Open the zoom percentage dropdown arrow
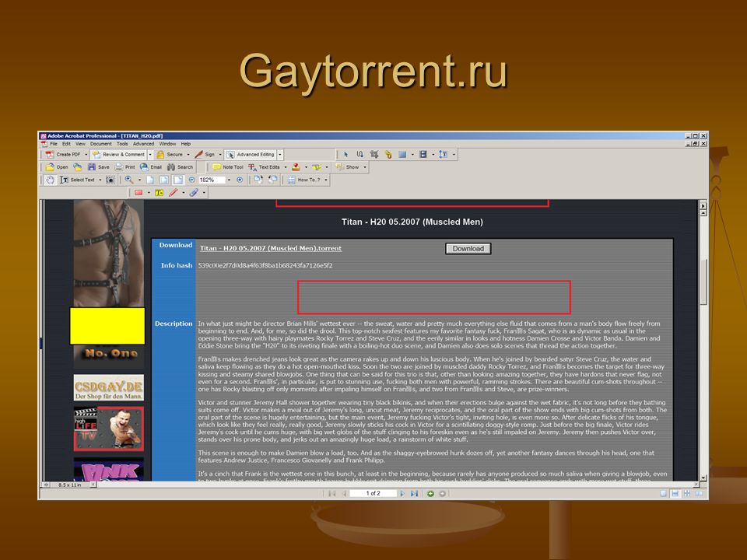The width and height of the screenshot is (747, 560). (229, 180)
